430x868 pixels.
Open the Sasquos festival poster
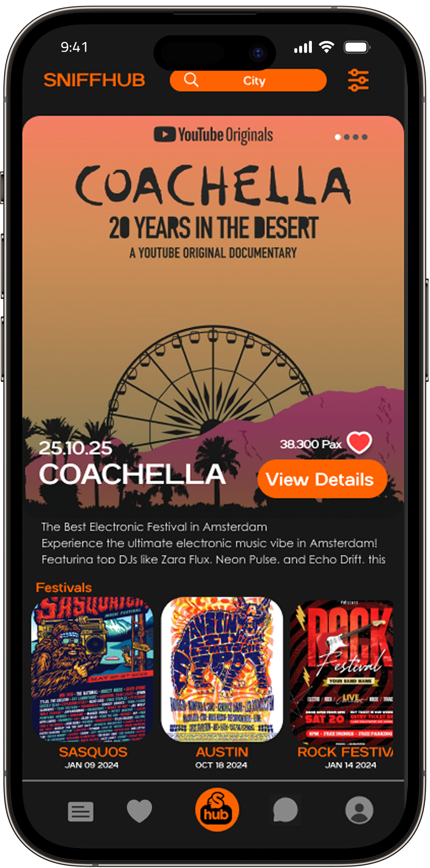pyautogui.click(x=92, y=670)
